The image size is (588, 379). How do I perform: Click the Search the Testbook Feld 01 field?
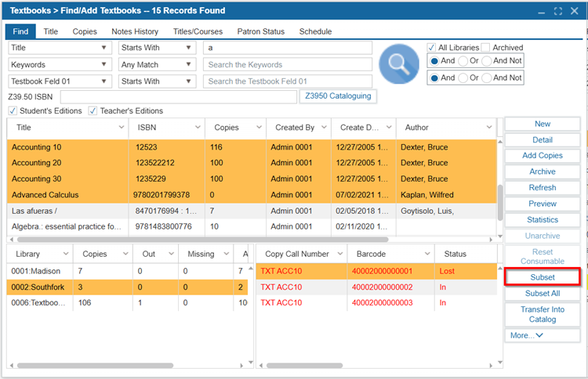288,81
